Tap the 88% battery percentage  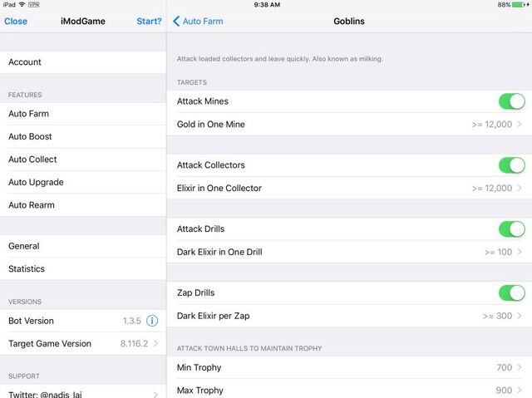coord(504,5)
